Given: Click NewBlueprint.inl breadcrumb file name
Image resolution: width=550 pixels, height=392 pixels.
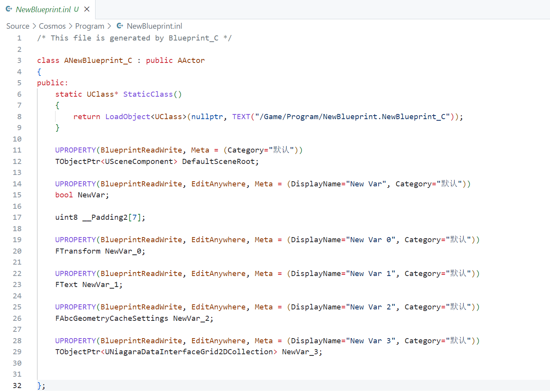Looking at the screenshot, I should point(155,26).
